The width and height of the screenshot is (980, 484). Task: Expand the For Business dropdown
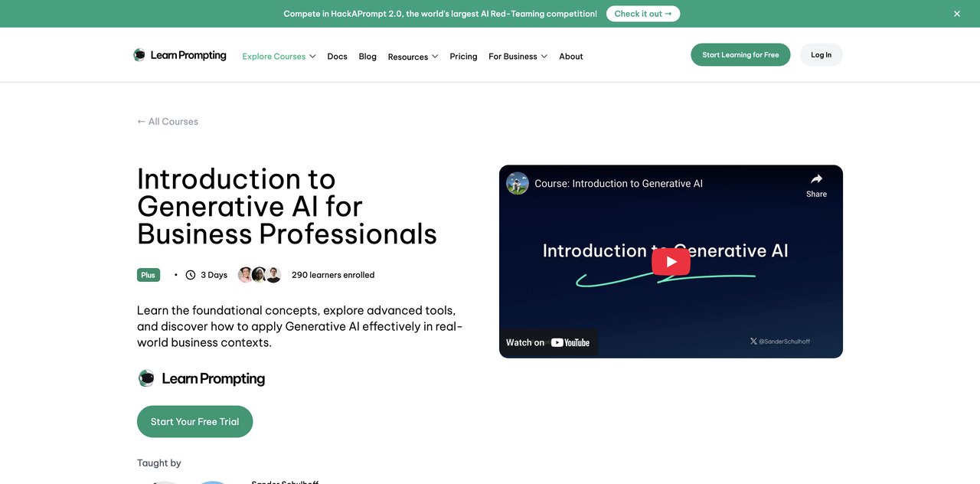click(518, 56)
